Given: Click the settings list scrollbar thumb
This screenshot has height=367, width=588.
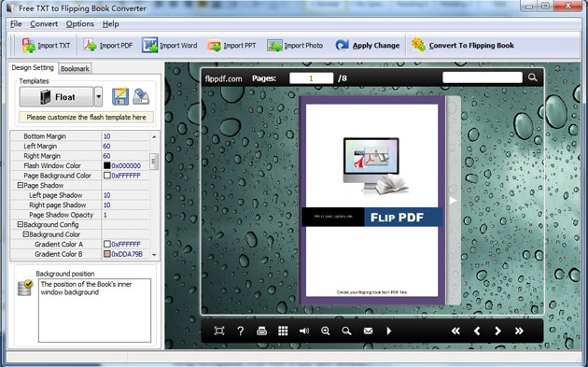Looking at the screenshot, I should [154, 162].
